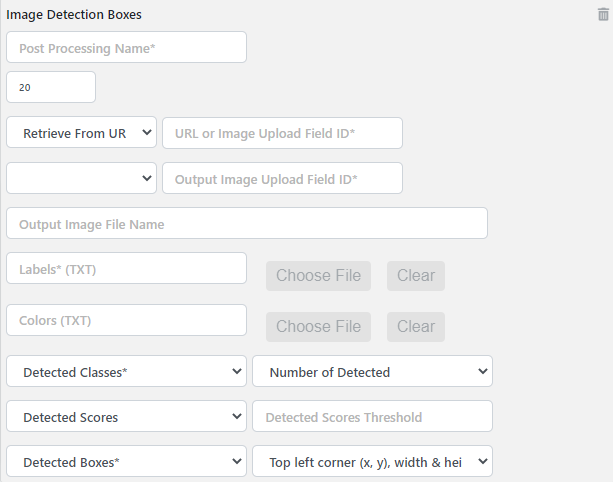The width and height of the screenshot is (613, 482).
Task: Open the empty dropdown beside Output Image Upload field
Action: 81,178
